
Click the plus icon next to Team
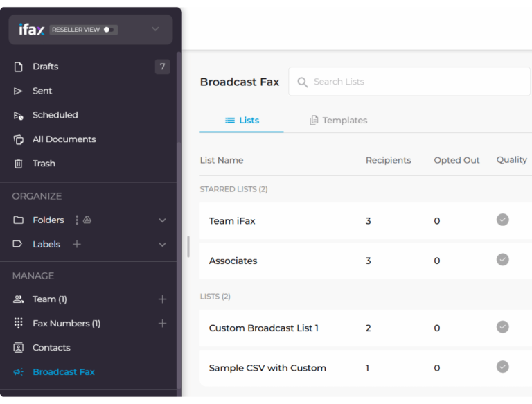162,299
